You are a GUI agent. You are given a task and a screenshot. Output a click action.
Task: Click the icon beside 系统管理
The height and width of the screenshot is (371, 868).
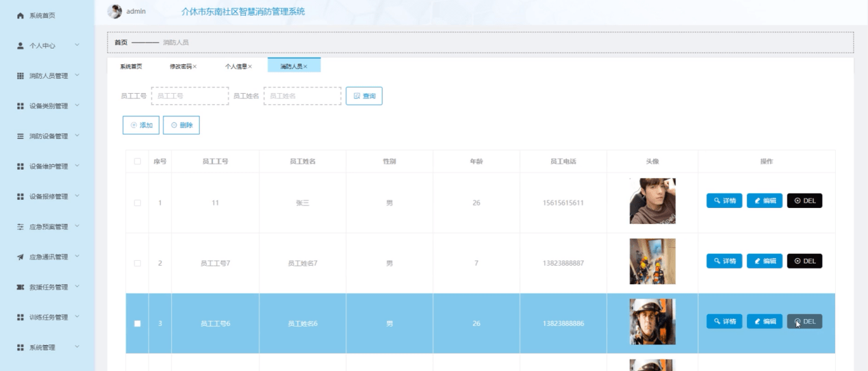point(20,347)
